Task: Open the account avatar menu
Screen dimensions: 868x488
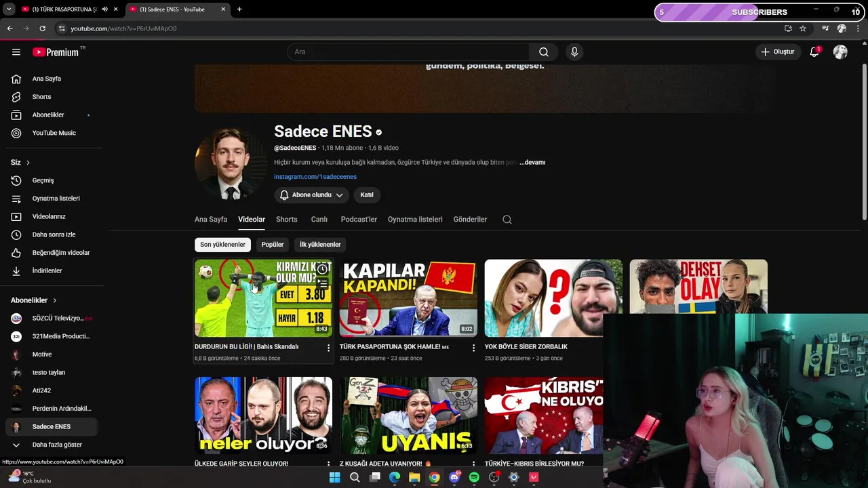Action: point(840,52)
